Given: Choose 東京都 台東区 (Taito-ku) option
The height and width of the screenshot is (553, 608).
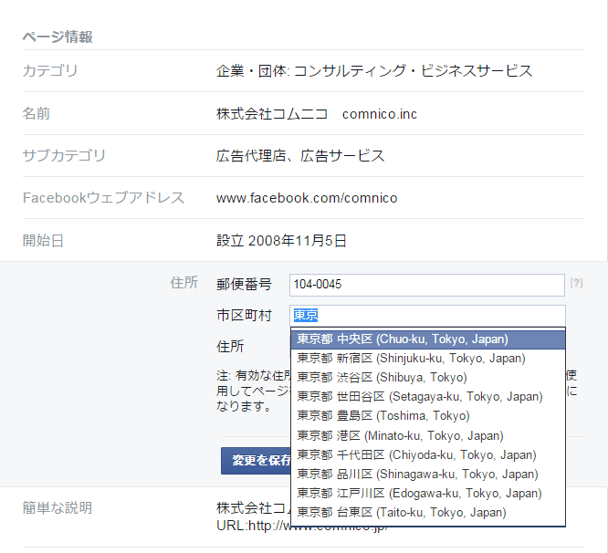Looking at the screenshot, I should click(428, 513).
